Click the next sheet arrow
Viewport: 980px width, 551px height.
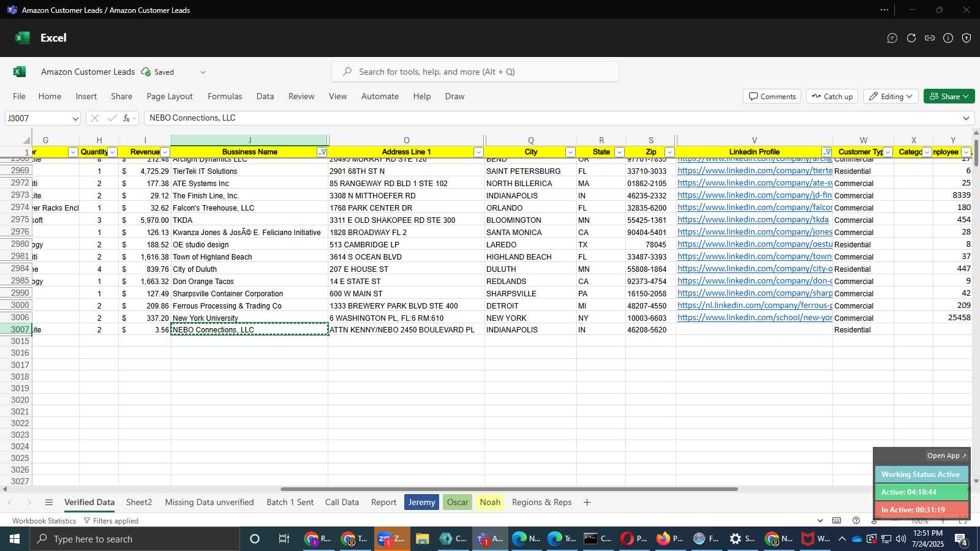pos(29,503)
